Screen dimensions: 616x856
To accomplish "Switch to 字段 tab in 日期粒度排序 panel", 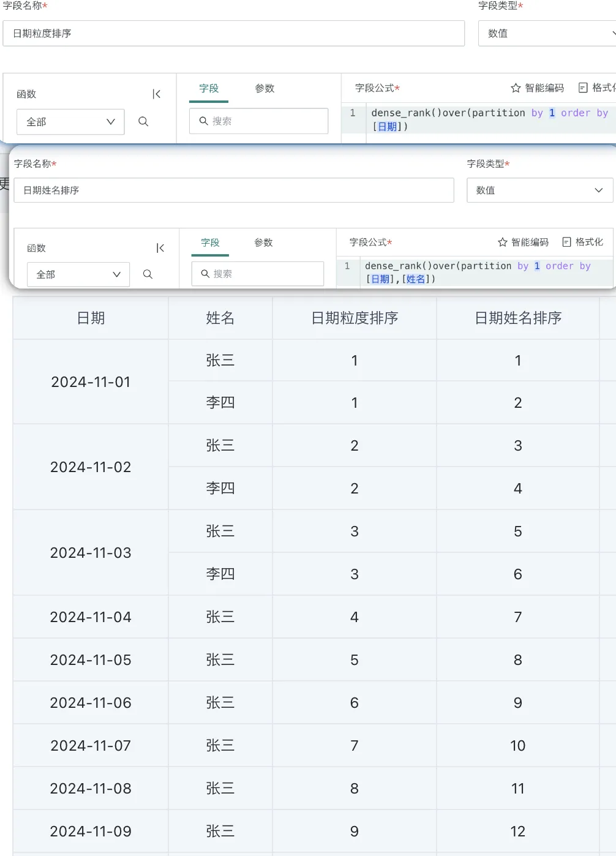I will pyautogui.click(x=209, y=89).
